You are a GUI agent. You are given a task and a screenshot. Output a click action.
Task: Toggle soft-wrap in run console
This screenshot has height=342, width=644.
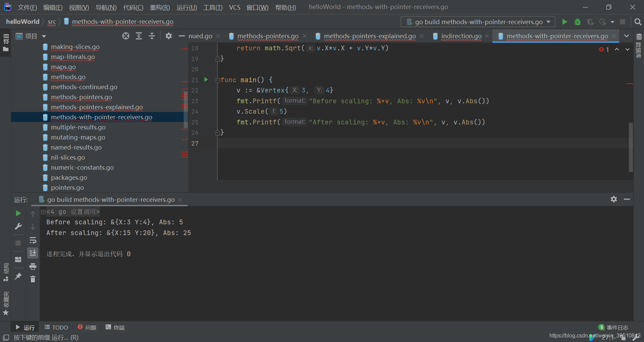pyautogui.click(x=33, y=240)
